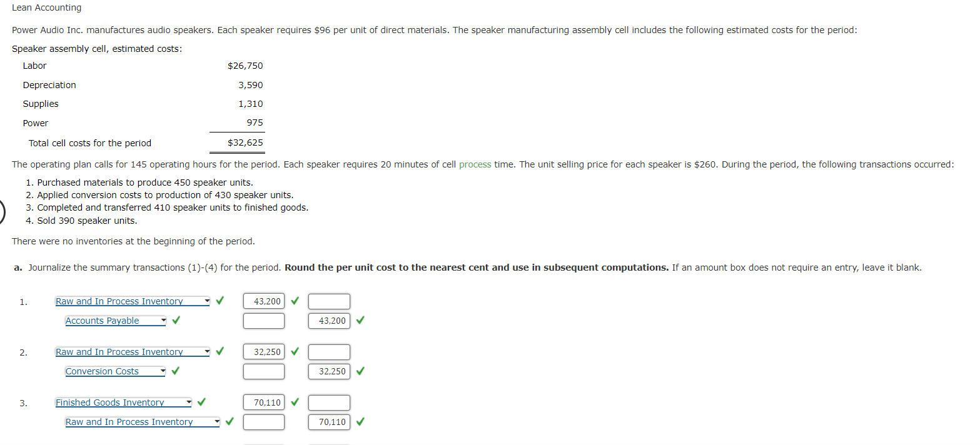Click the checkmark beside the 32,250 debit entry
This screenshot has height=445, width=980.
pos(294,351)
